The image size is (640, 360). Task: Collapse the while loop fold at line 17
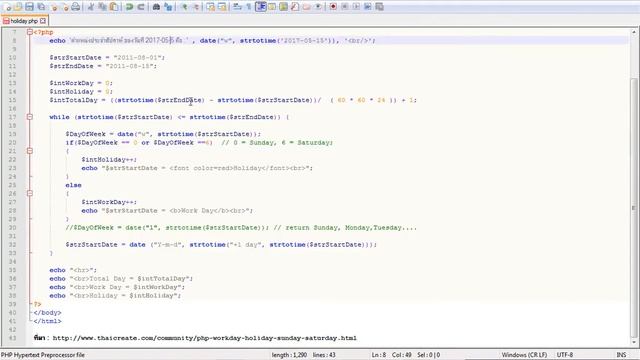pyautogui.click(x=29, y=117)
